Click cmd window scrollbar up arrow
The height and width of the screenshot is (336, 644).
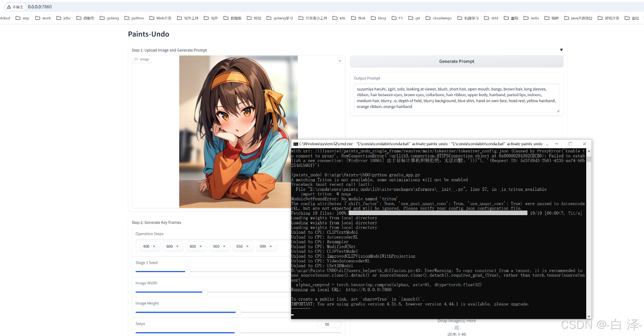click(x=589, y=151)
